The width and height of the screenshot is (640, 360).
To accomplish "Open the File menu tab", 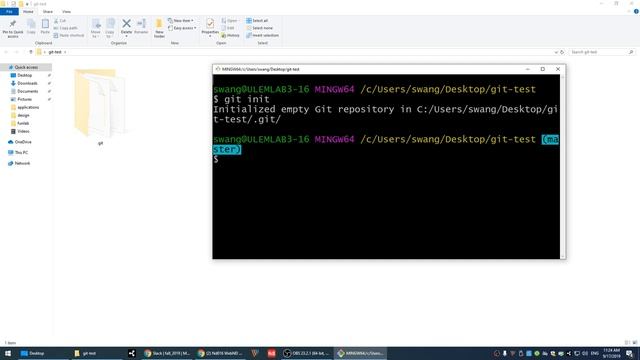I will [x=9, y=12].
